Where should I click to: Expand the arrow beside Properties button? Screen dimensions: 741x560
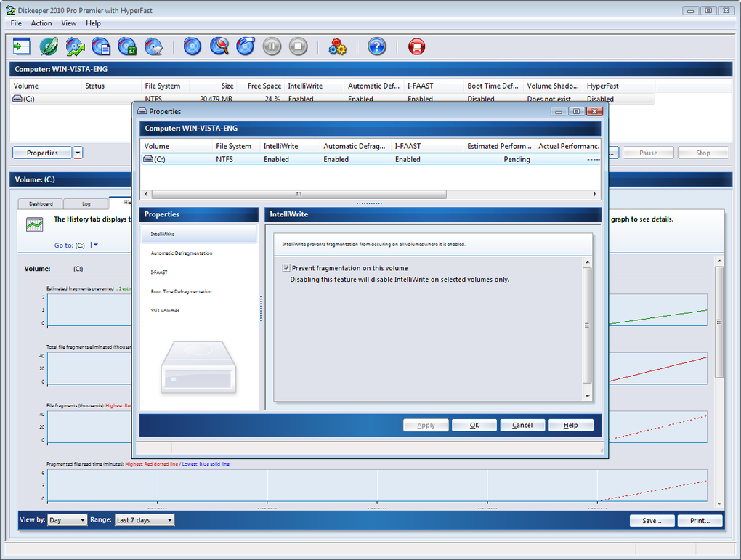click(x=78, y=153)
